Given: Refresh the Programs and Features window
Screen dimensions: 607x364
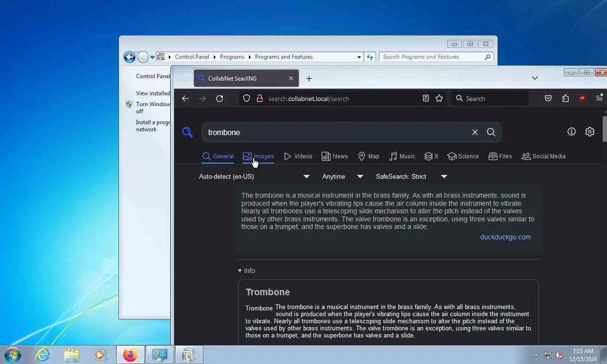Looking at the screenshot, I should (370, 57).
